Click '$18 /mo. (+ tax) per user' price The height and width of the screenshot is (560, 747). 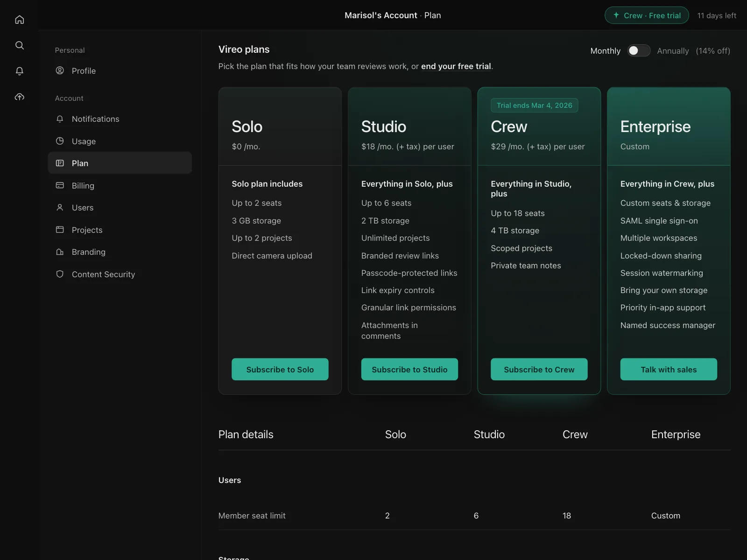point(408,147)
